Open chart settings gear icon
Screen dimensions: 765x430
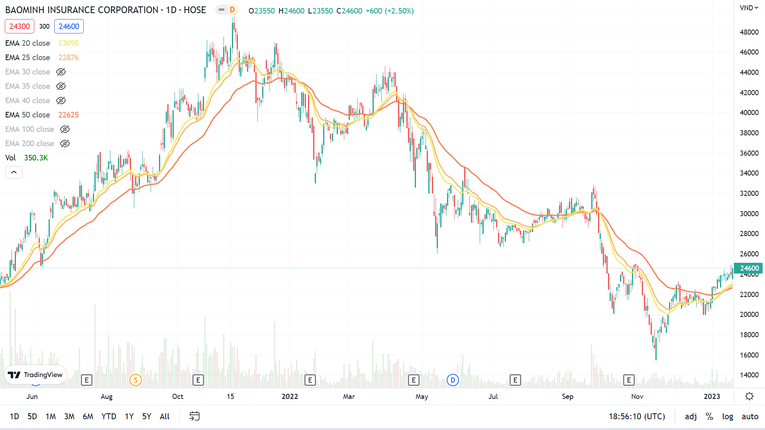(749, 396)
